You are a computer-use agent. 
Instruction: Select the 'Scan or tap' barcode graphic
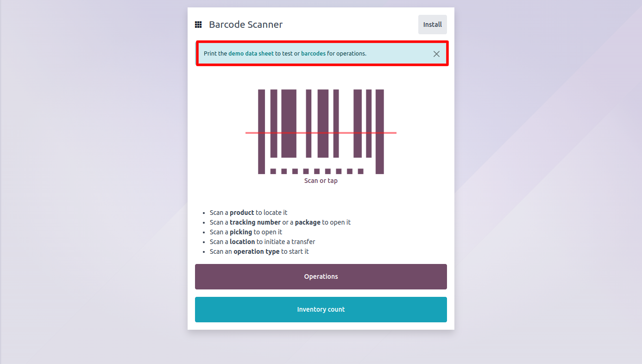pyautogui.click(x=321, y=131)
